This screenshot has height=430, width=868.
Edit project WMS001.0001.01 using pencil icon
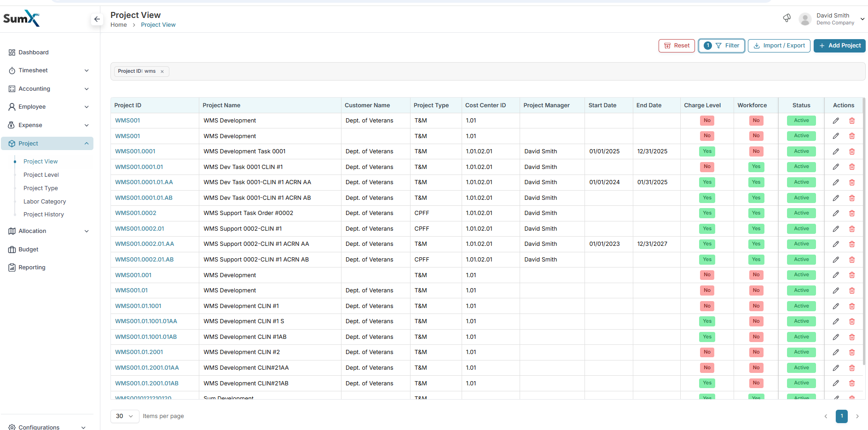click(x=836, y=167)
